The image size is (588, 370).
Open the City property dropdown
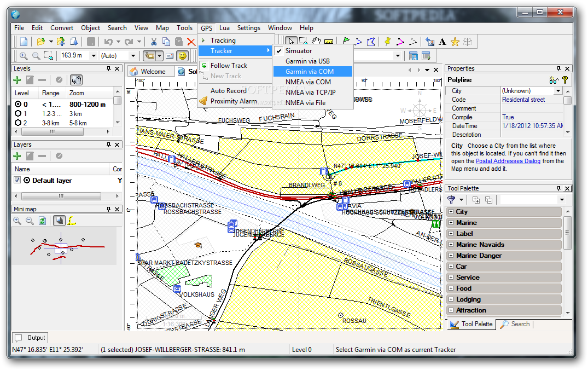(x=558, y=91)
